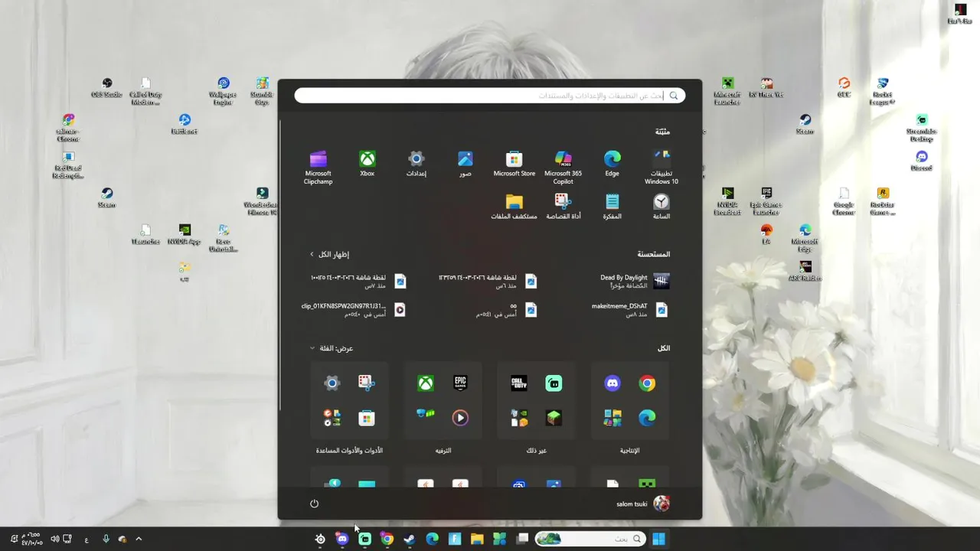This screenshot has width=980, height=551.
Task: Select Stumble Guys desktop shortcut
Action: 262,91
